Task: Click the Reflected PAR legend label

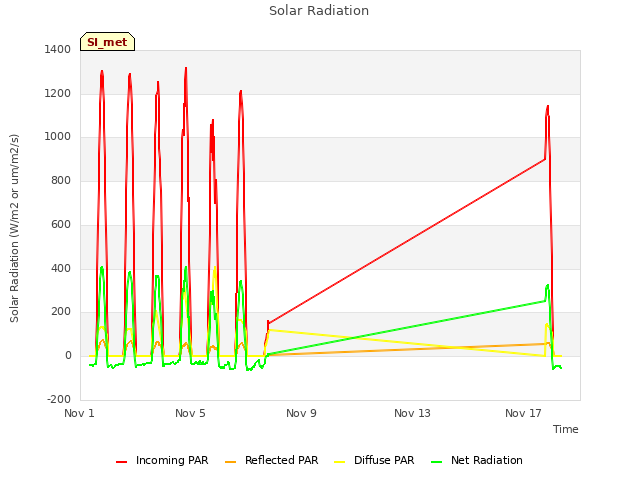Action: click(281, 460)
